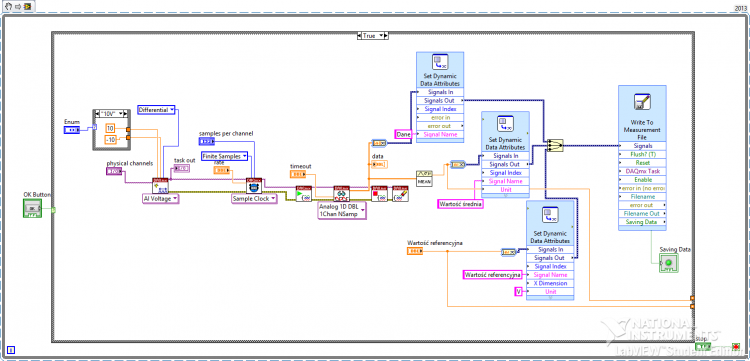Click the topmost Set Dynamic Data Attributes icon
The image size is (750, 361).
pyautogui.click(x=440, y=61)
